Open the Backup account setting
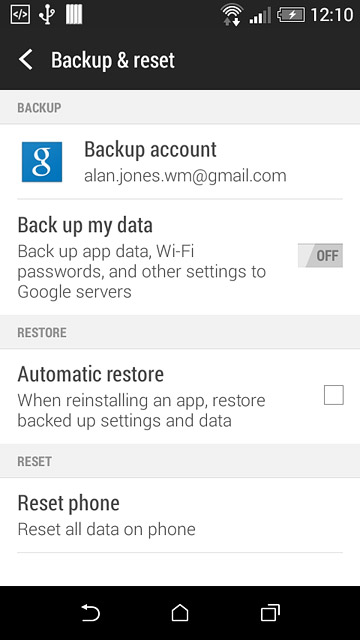 [x=180, y=162]
